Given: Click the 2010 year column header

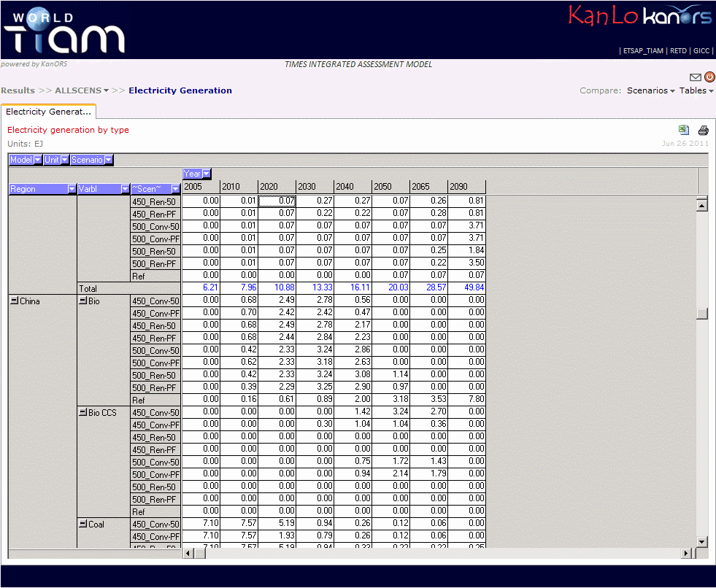Looking at the screenshot, I should click(x=239, y=187).
